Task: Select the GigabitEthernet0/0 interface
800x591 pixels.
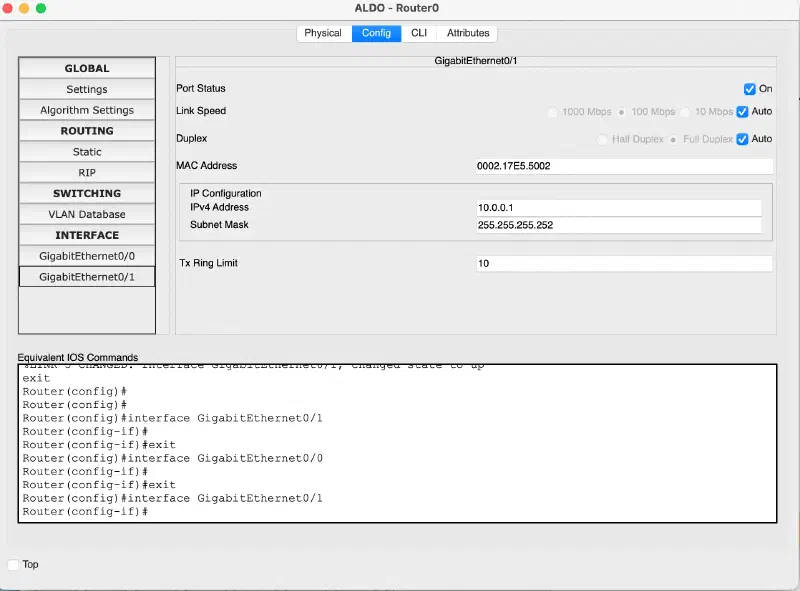Action: pos(87,256)
